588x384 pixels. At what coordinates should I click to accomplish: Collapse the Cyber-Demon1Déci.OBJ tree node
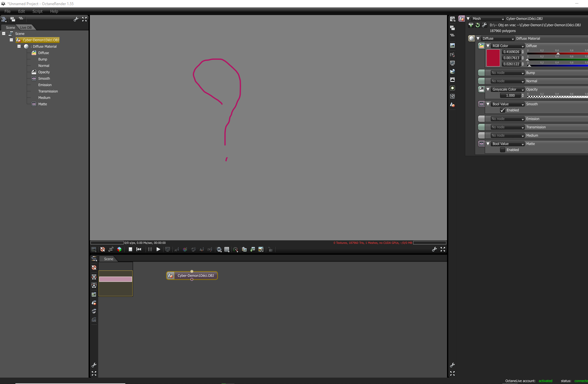11,40
